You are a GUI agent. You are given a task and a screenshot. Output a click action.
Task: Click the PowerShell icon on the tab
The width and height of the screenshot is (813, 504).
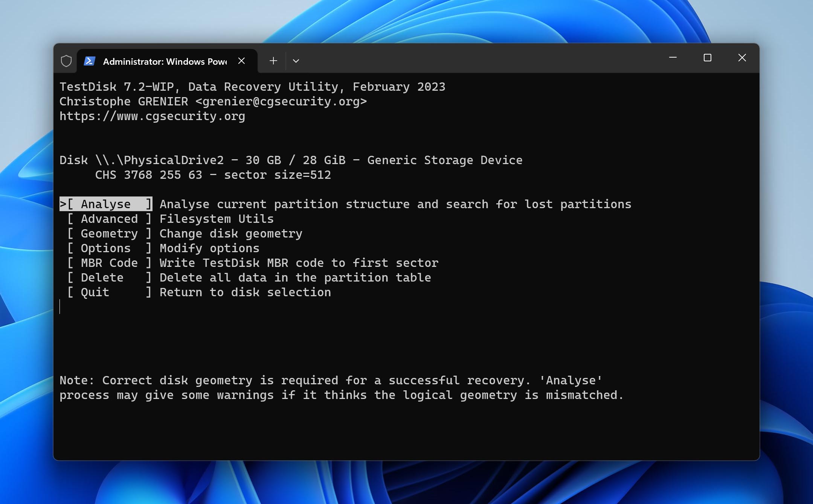pyautogui.click(x=90, y=61)
